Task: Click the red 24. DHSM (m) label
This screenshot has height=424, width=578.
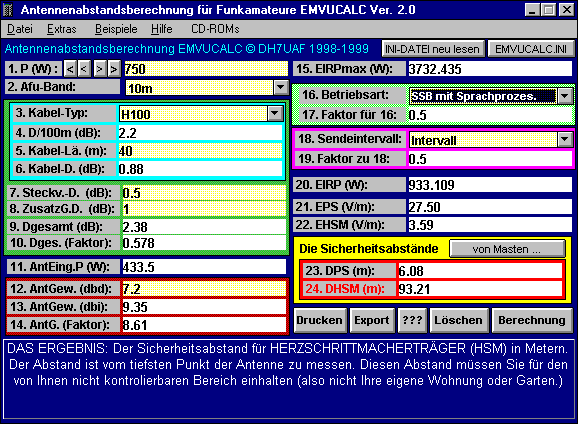Action: [x=349, y=289]
